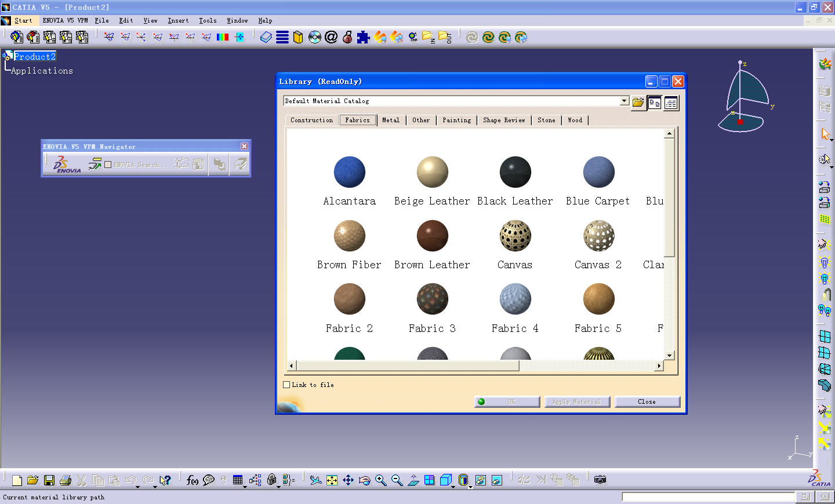Open the redo history dropdown arrow
Image resolution: width=835 pixels, height=504 pixels.
(x=155, y=487)
